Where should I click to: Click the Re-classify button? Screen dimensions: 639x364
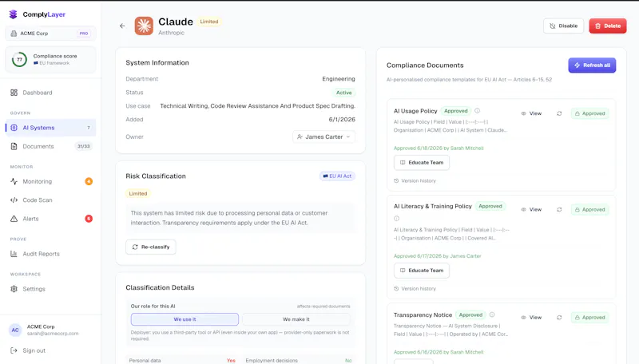point(151,247)
